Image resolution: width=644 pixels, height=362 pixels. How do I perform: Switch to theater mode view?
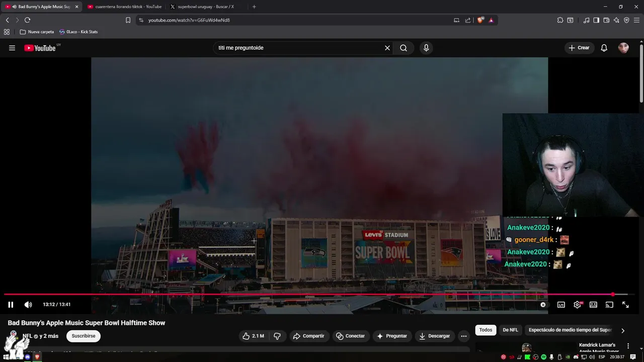coord(593,305)
